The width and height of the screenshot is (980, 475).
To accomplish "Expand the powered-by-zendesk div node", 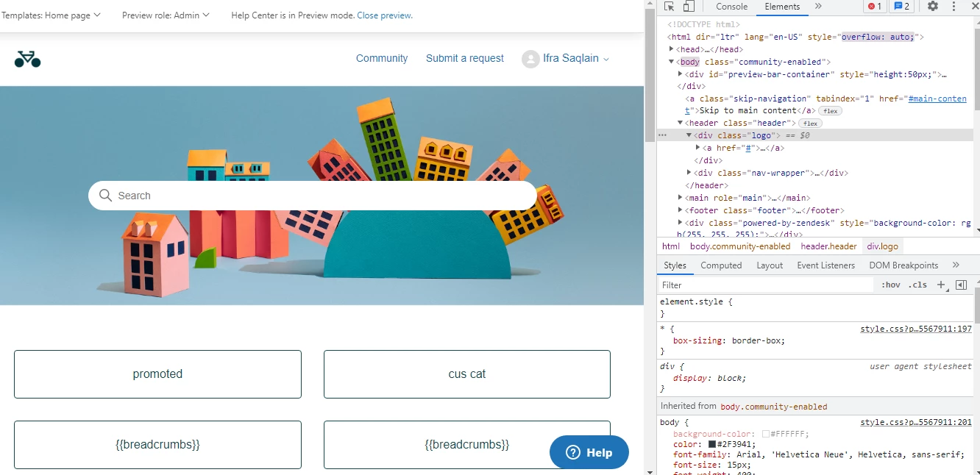I will [x=681, y=223].
